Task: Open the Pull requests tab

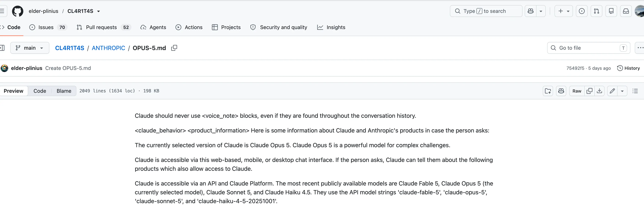Action: pos(104,27)
